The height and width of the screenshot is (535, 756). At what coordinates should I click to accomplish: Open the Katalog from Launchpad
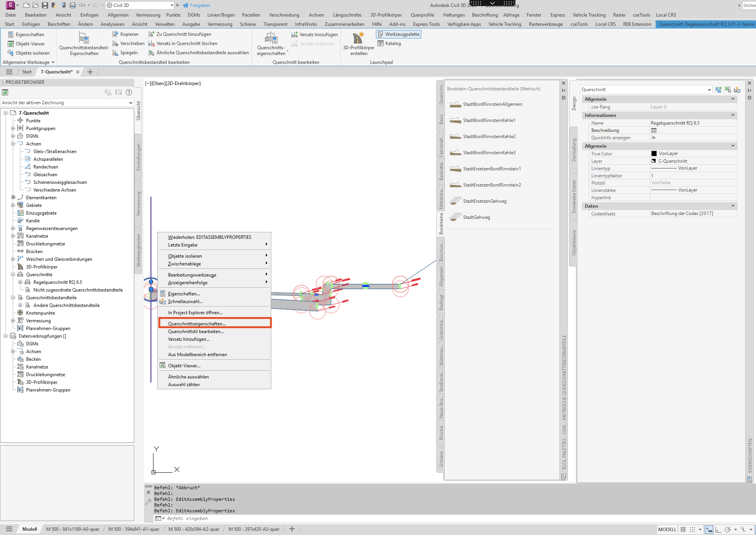click(389, 43)
